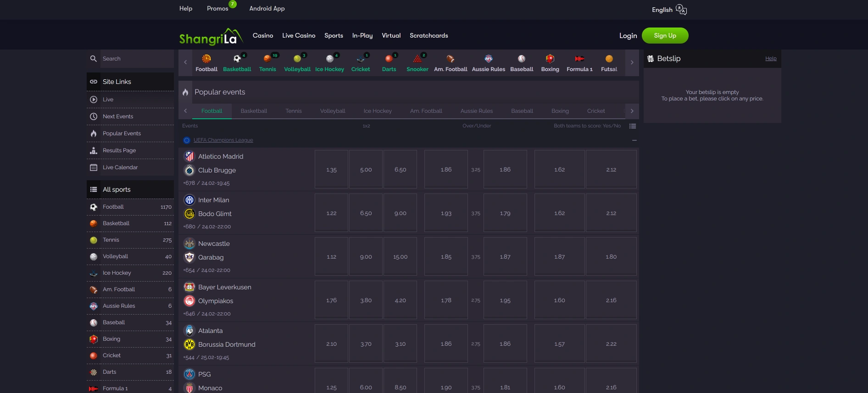Screen dimensions: 868x393
Task: Click the Popular events flame icon
Action: pyautogui.click(x=185, y=92)
